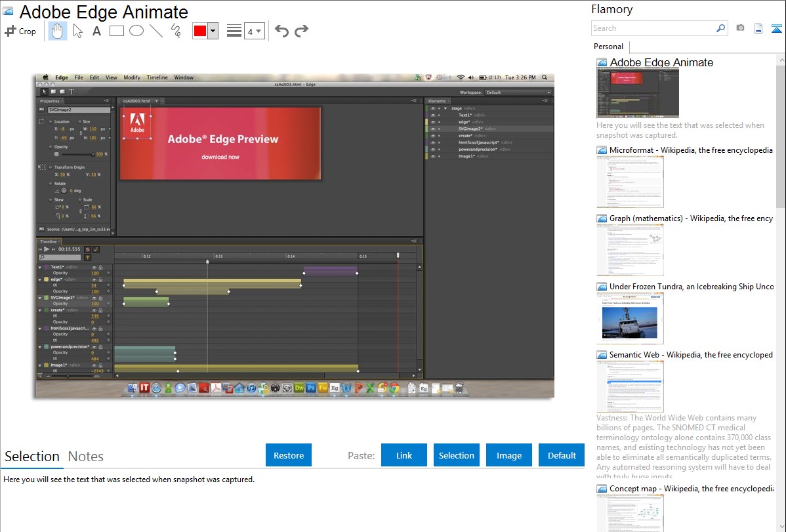
Task: Capture a new snapshot with camera icon
Action: 740,28
